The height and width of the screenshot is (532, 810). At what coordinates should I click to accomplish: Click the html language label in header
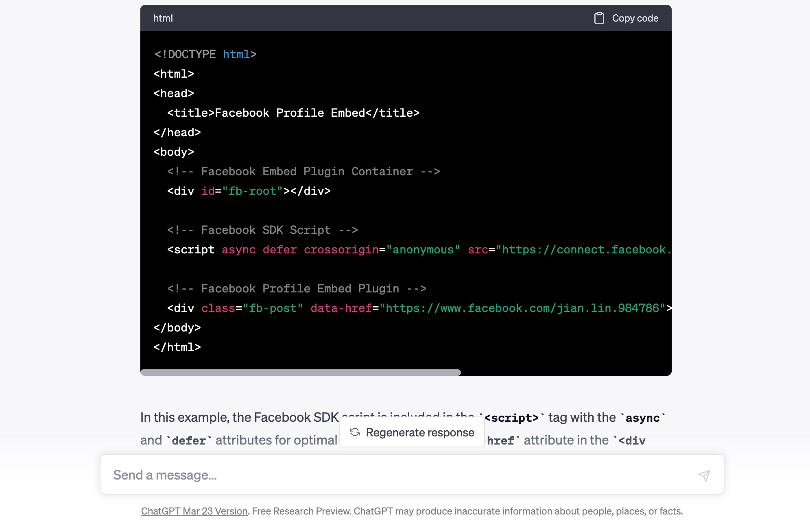(163, 18)
